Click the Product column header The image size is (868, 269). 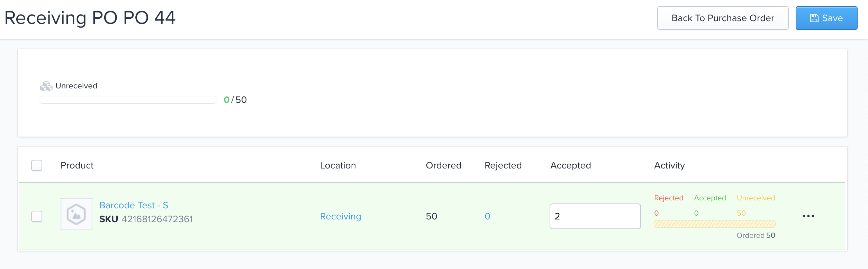tap(77, 165)
